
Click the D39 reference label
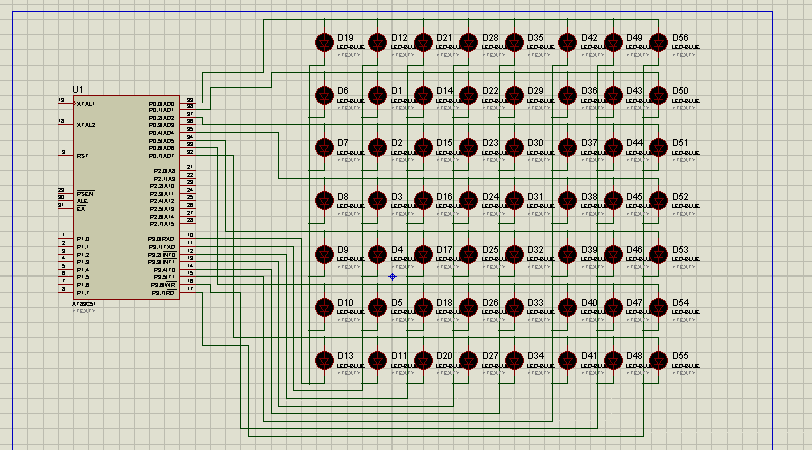coord(589,250)
